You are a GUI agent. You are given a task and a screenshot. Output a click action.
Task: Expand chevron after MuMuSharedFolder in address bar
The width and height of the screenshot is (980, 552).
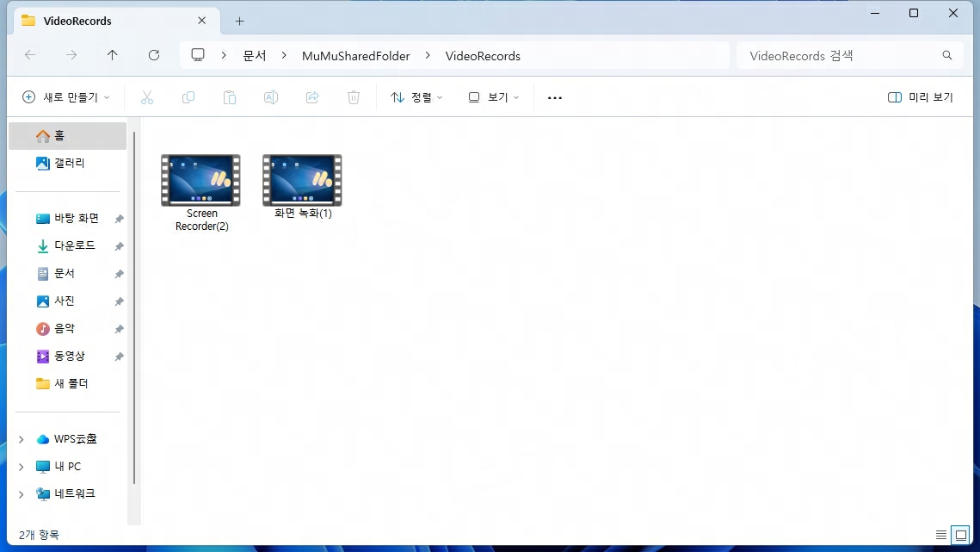point(428,55)
